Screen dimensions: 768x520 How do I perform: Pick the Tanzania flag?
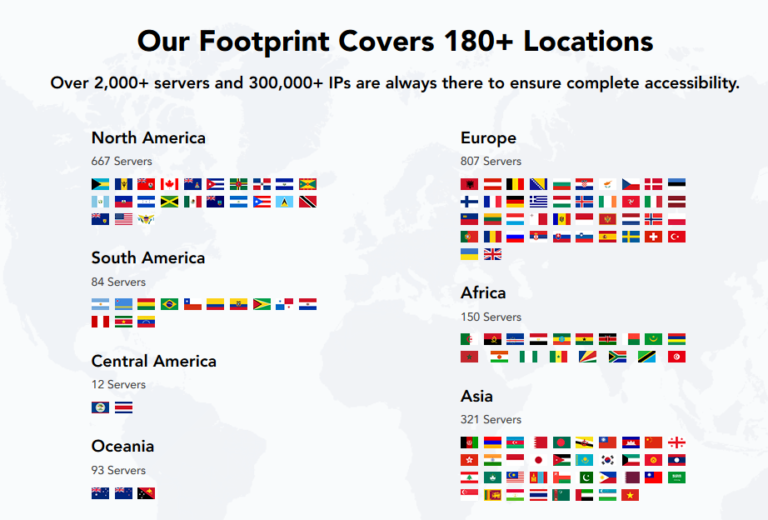tap(647, 357)
